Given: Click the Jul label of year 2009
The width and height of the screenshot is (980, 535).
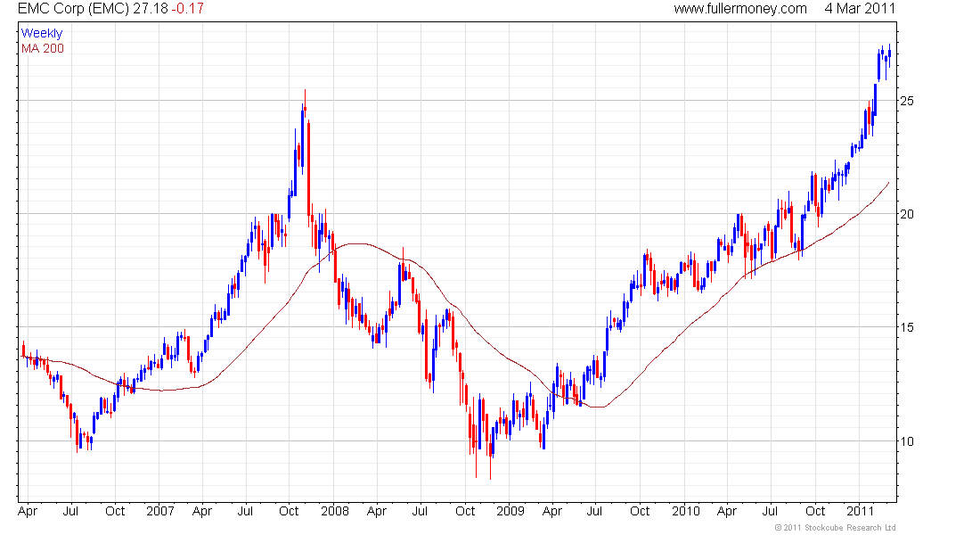Looking at the screenshot, I should [594, 511].
